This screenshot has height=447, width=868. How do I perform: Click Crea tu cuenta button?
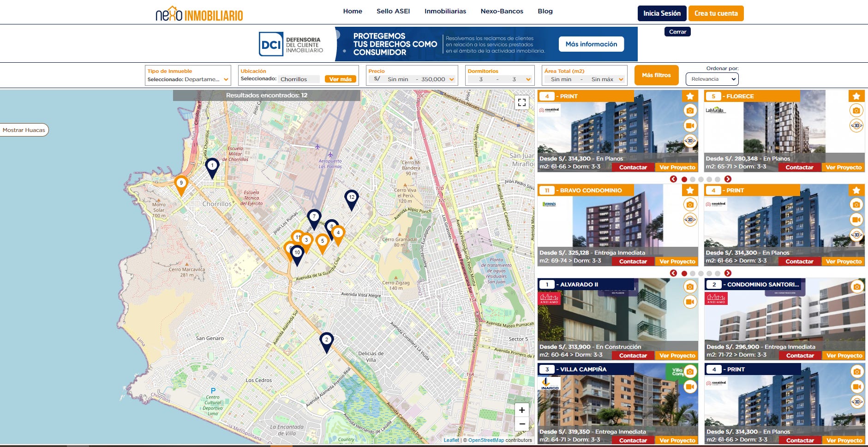pyautogui.click(x=716, y=13)
